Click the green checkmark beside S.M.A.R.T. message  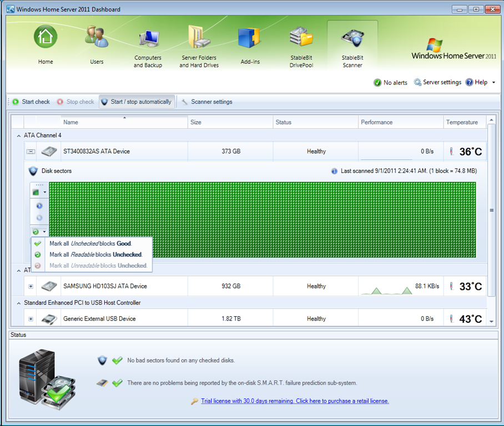[117, 383]
